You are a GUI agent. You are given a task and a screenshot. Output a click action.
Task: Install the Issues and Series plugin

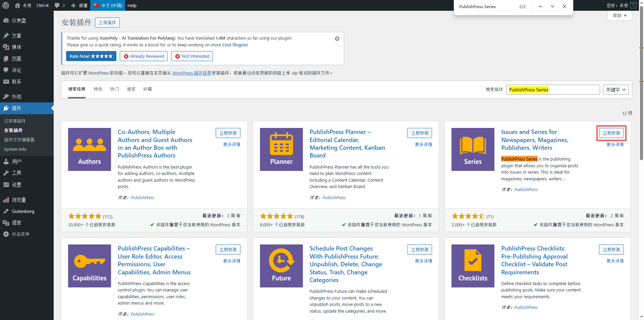click(x=611, y=133)
